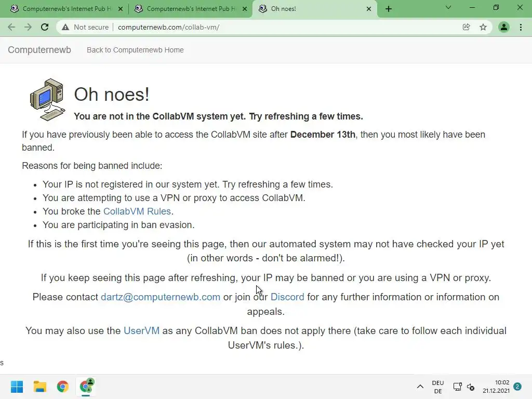Open the Discord link
The height and width of the screenshot is (399, 532).
[x=287, y=297]
